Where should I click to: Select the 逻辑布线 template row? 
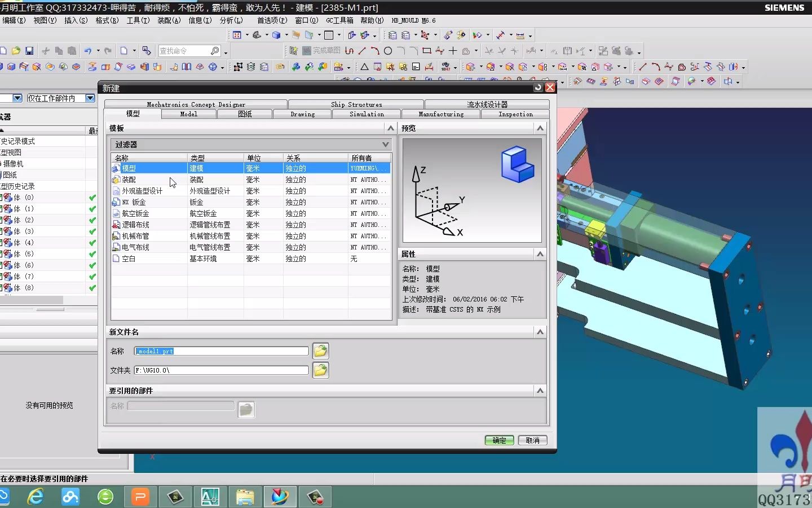coord(250,225)
